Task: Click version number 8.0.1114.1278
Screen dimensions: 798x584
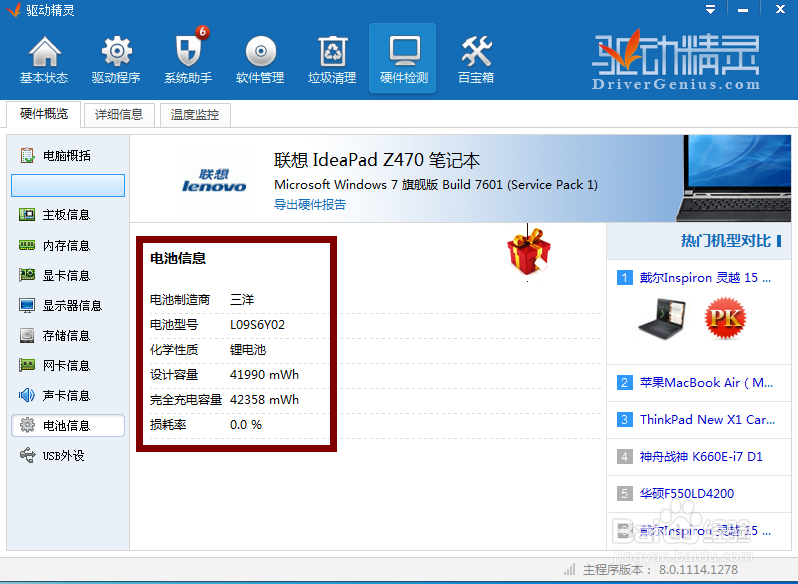Action: pyautogui.click(x=698, y=570)
